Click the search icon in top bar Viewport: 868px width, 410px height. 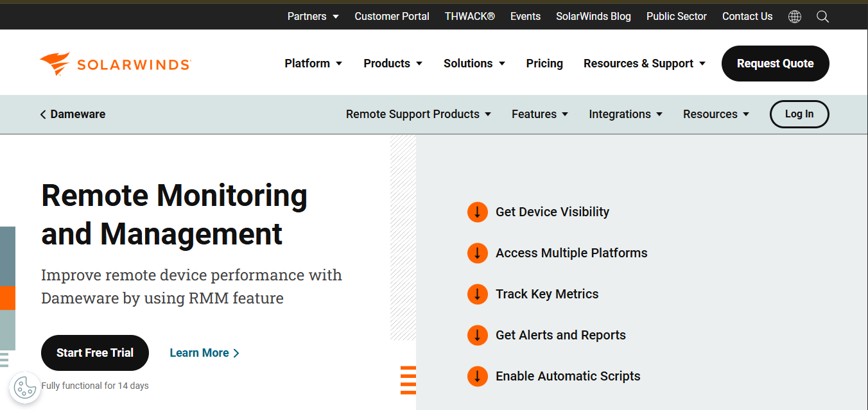click(x=822, y=16)
